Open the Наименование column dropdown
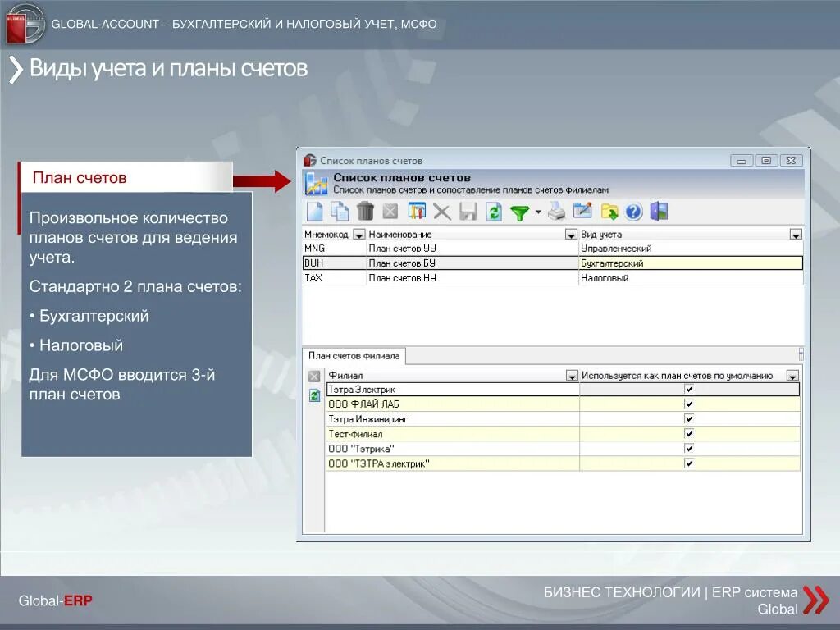The image size is (840, 630). click(x=571, y=235)
